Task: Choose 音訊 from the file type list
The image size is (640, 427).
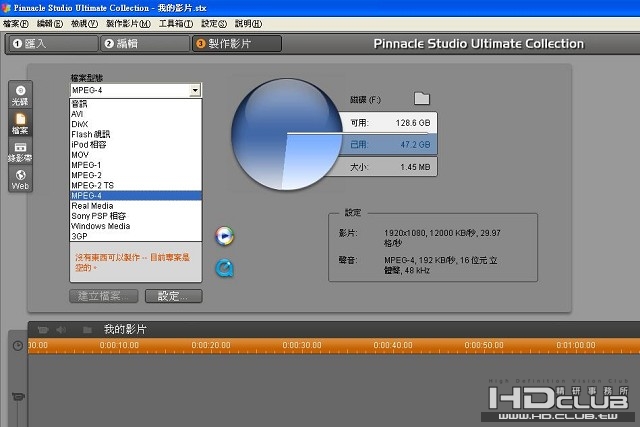Action: (x=136, y=104)
